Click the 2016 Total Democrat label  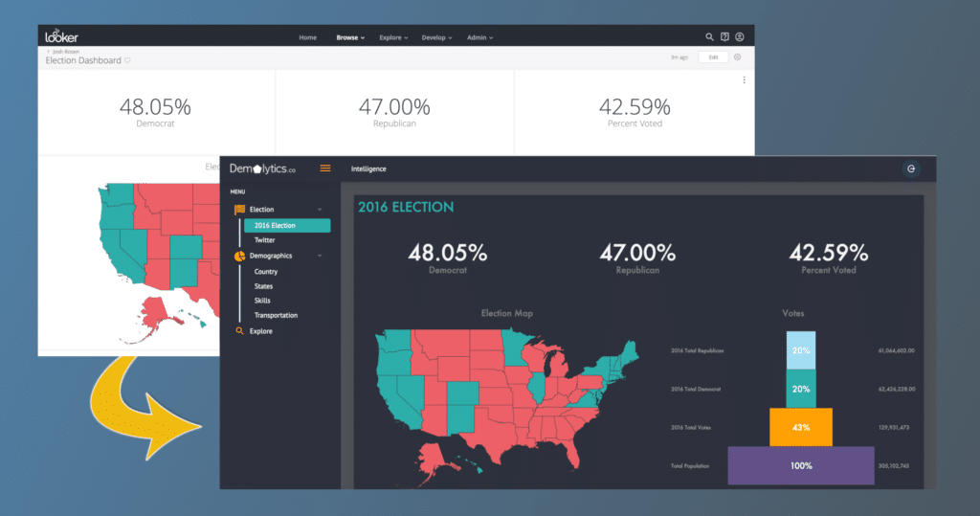tap(696, 389)
